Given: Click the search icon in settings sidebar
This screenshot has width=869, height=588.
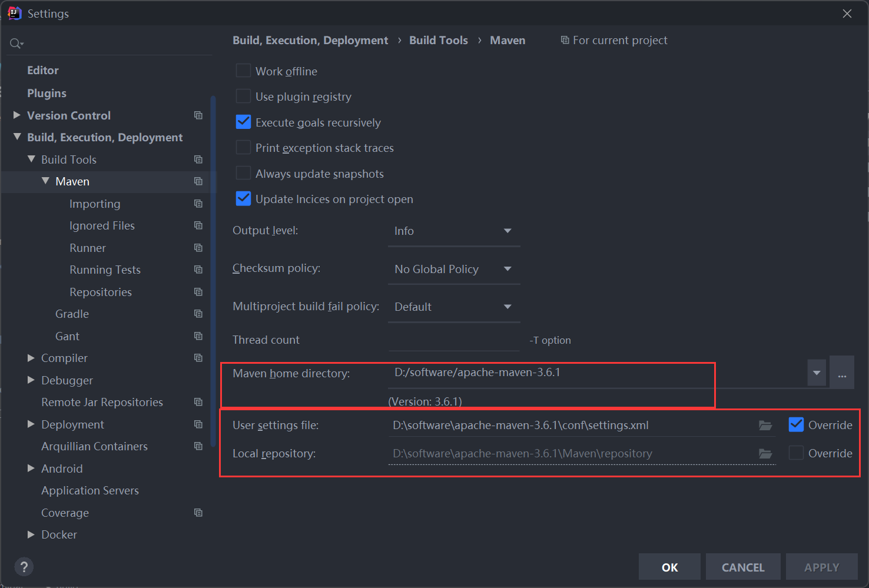Looking at the screenshot, I should (x=16, y=44).
